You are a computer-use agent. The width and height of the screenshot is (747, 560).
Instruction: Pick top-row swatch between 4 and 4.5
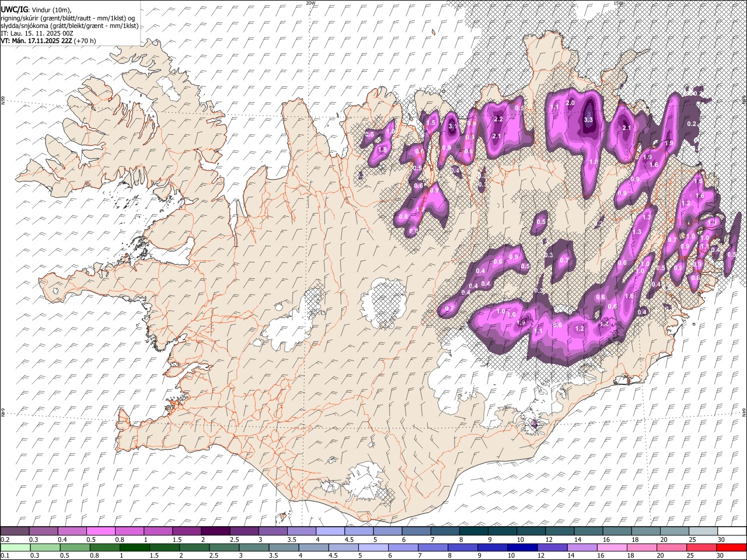[x=330, y=531]
